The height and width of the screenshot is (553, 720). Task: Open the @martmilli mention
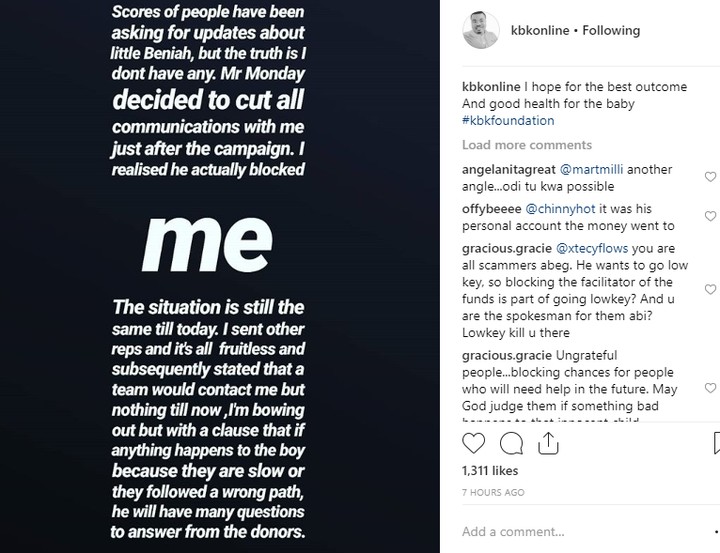click(x=591, y=170)
